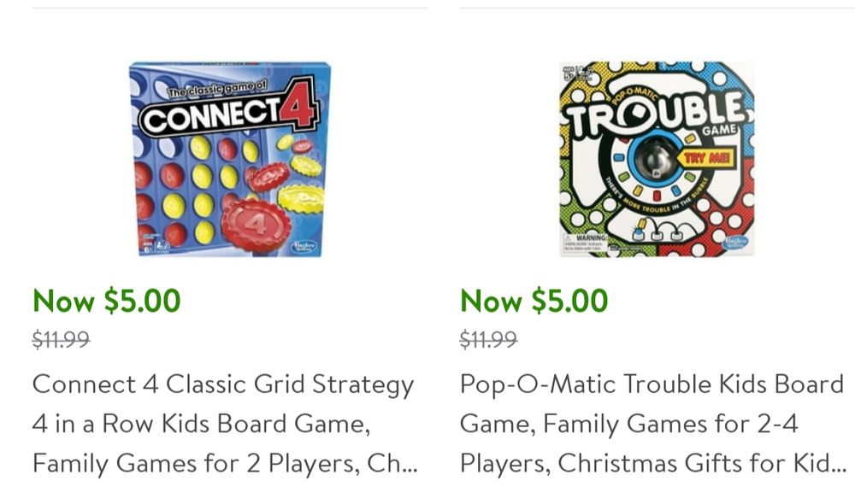Screen dimensions: 855x504
Task: Click the Hasbro logo on Connect 4 box
Action: (x=304, y=247)
